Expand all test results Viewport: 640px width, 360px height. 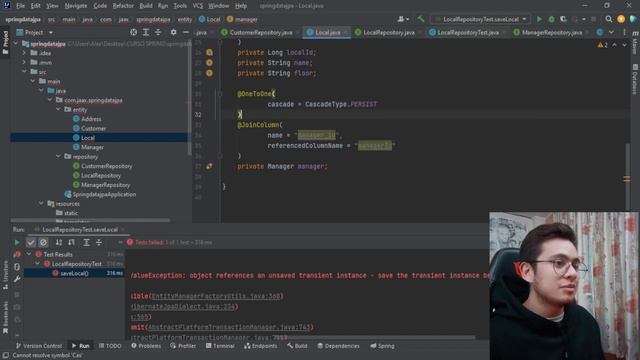tap(86, 242)
